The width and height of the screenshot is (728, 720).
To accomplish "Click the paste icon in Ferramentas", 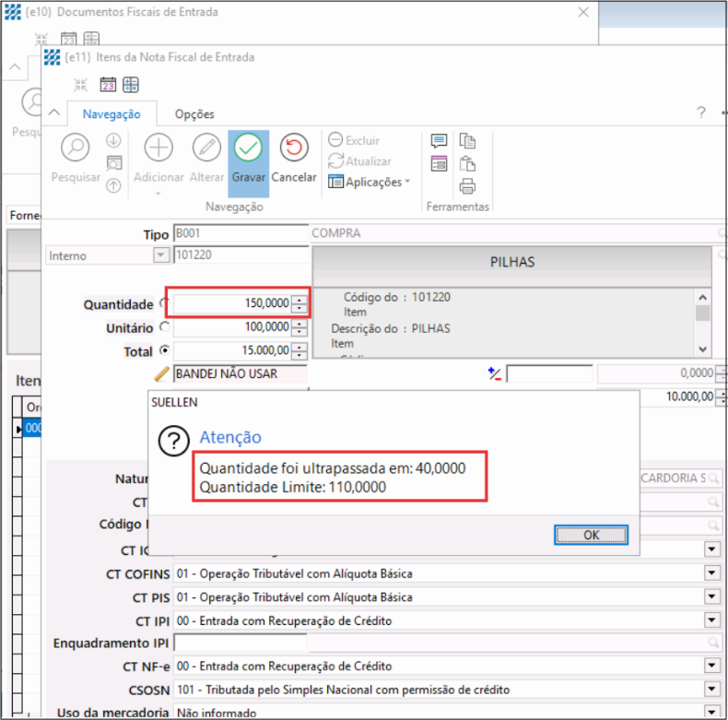I will (467, 163).
